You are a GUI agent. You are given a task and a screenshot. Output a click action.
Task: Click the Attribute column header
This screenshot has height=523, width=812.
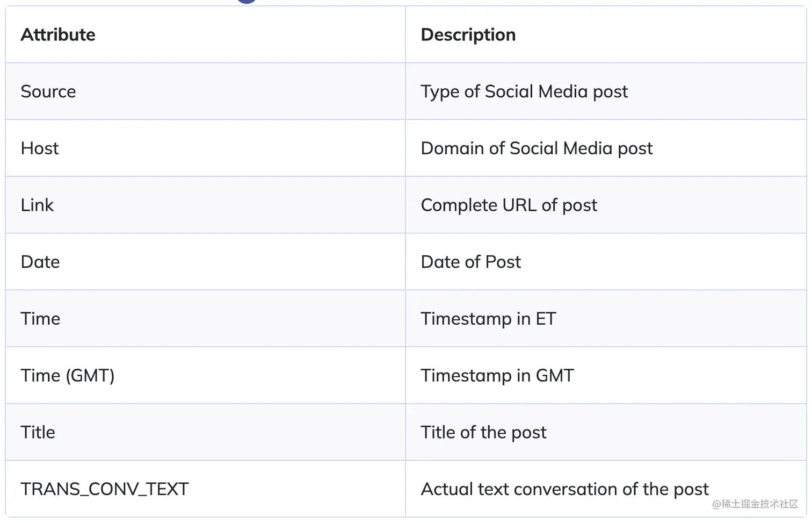[58, 35]
